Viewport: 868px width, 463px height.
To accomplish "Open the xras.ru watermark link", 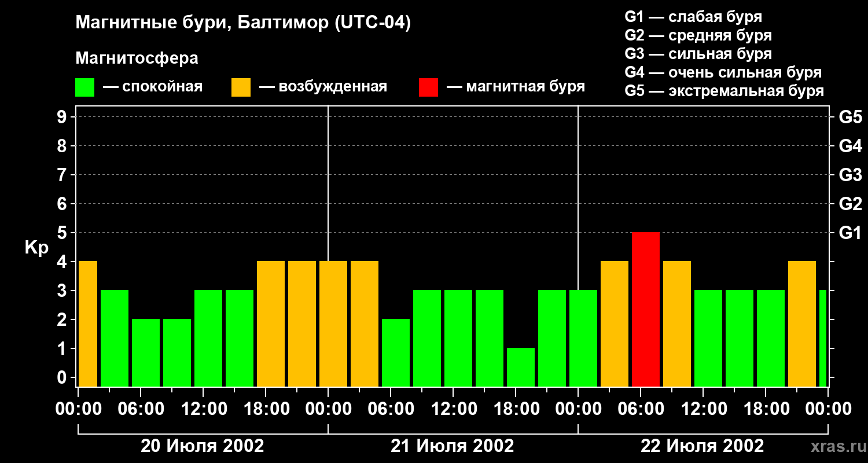I will [836, 446].
